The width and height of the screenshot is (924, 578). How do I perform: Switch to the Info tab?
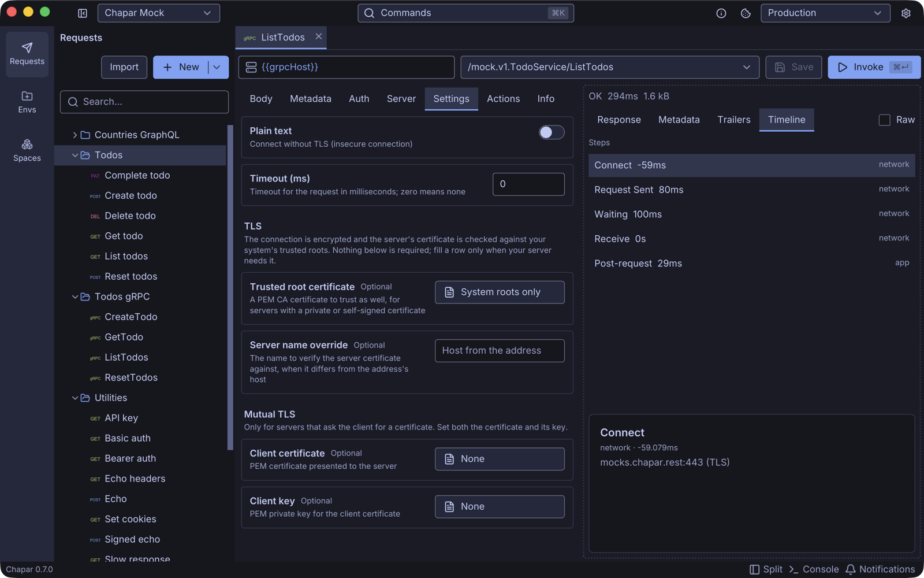(546, 99)
